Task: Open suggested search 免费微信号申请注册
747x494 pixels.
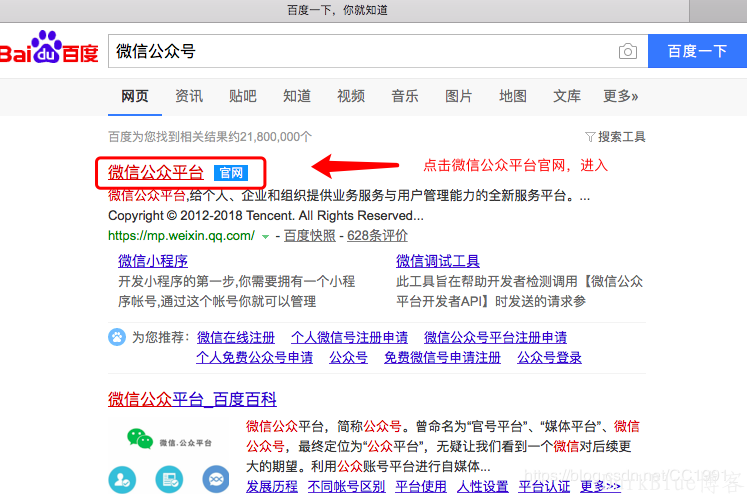Action: pos(442,358)
